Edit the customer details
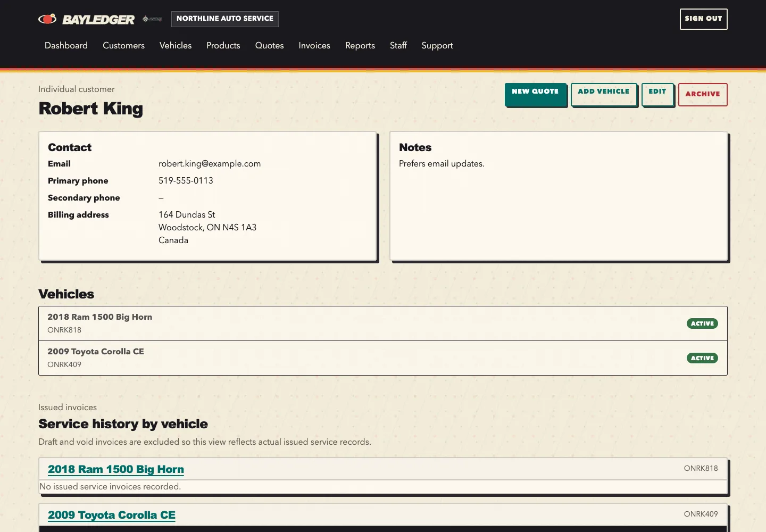This screenshot has width=766, height=532. coord(657,94)
